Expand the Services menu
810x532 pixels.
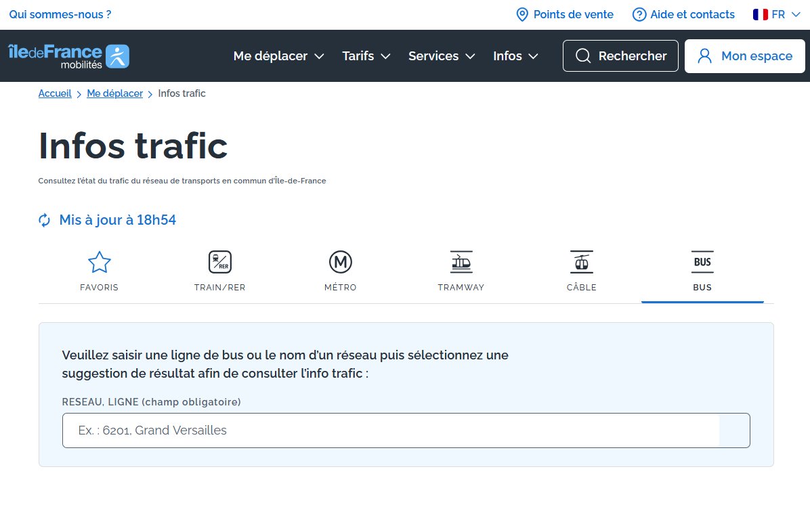tap(442, 56)
